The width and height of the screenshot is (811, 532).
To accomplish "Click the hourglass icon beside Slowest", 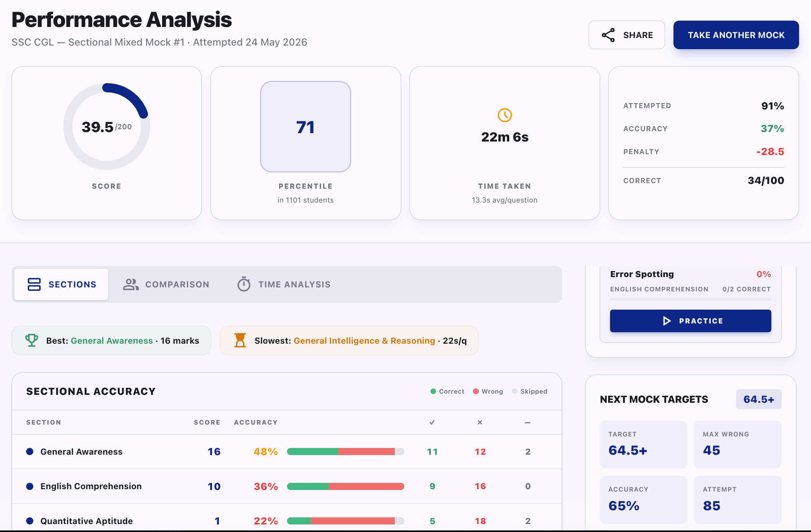I will [240, 340].
